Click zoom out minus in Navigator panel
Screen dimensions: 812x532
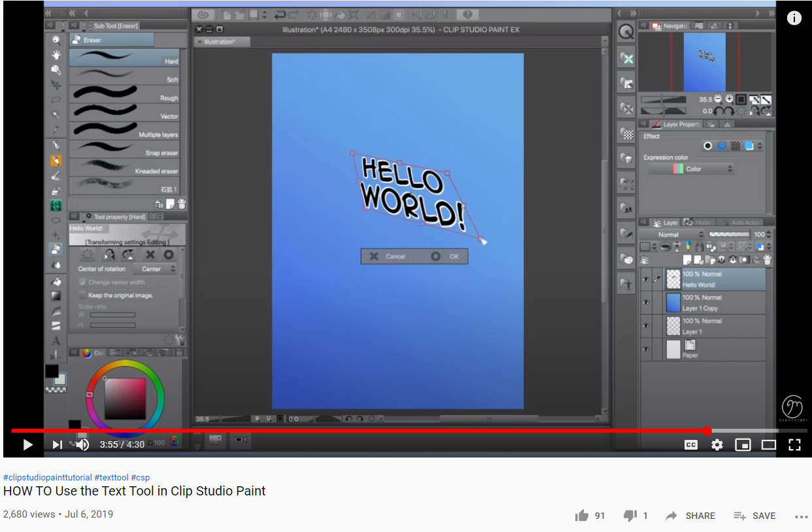[x=718, y=99]
